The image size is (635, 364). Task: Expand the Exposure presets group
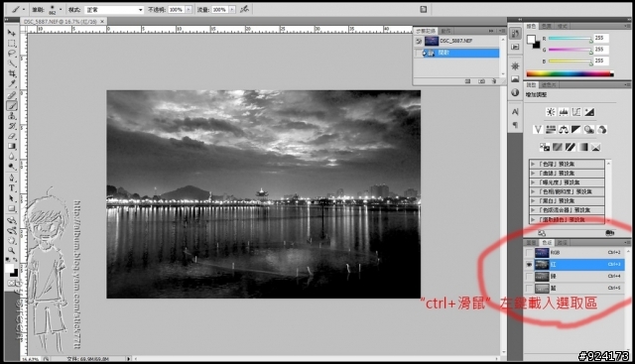pos(533,182)
